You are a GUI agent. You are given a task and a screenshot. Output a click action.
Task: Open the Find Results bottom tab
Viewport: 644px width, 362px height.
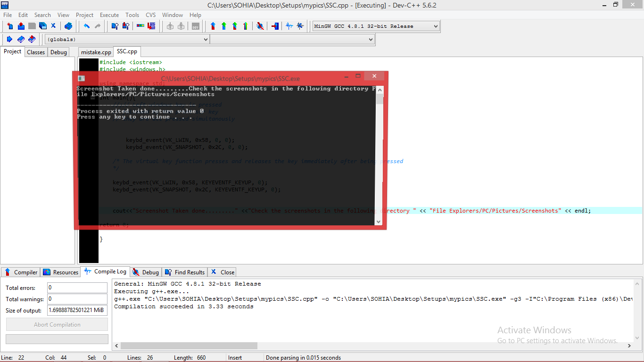185,272
